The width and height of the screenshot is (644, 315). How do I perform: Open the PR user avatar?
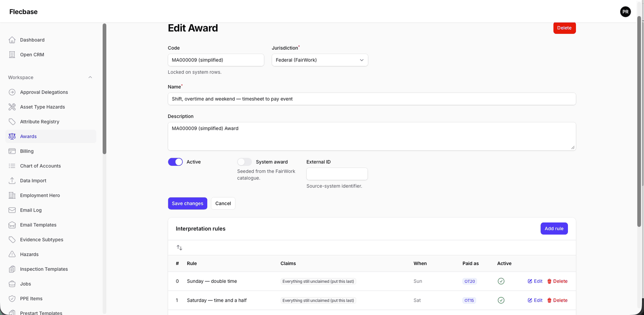[625, 12]
